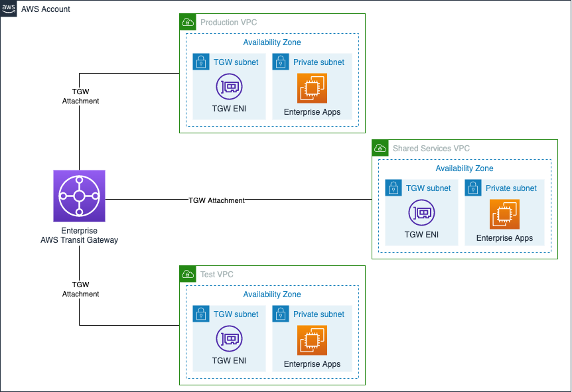Click the TGW ENI icon in Production VPC
This screenshot has height=392, width=572.
(x=228, y=86)
